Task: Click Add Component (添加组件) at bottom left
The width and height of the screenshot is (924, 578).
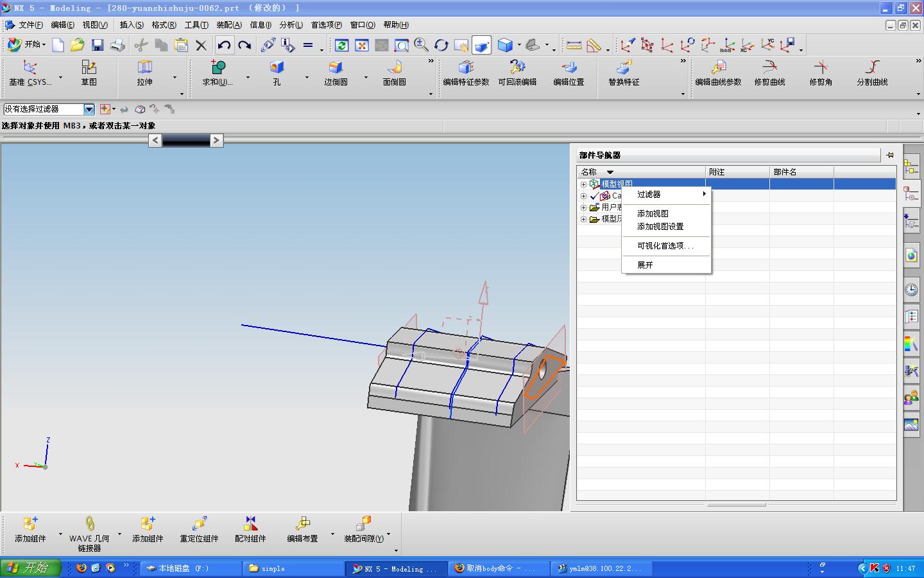Action: (30, 530)
